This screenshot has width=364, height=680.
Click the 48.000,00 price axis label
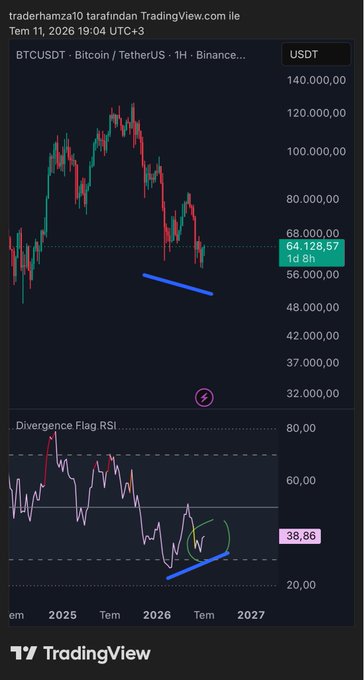pos(312,307)
